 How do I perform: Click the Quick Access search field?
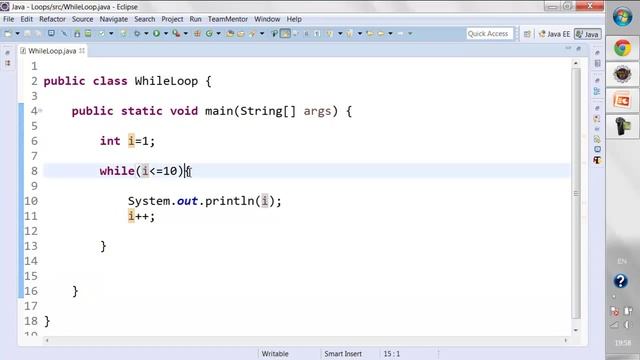pyautogui.click(x=489, y=33)
